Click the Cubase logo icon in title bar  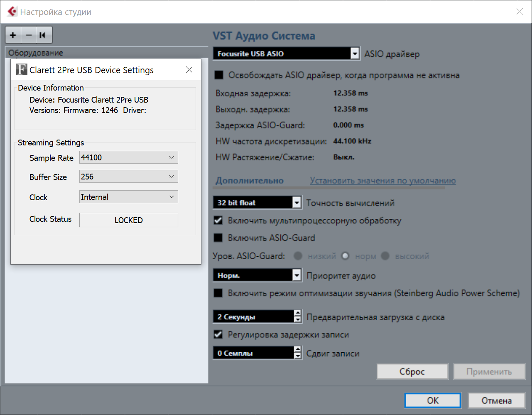[12, 12]
